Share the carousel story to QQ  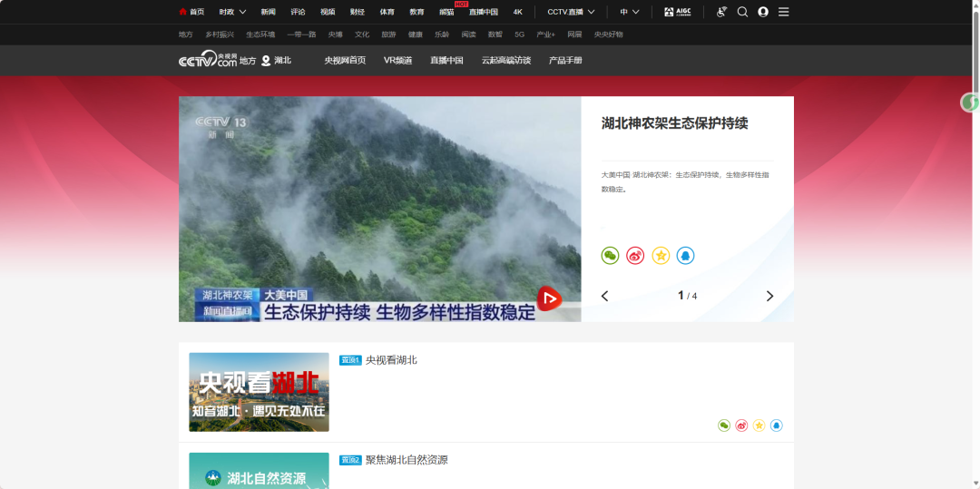[x=686, y=256]
